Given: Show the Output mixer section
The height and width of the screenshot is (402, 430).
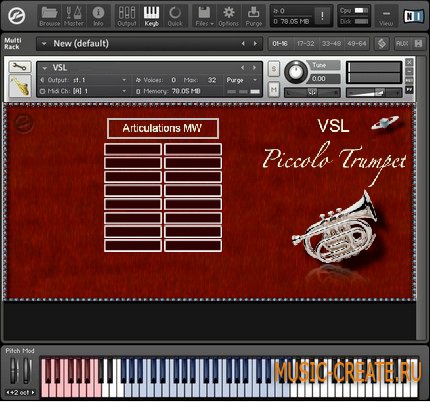Looking at the screenshot, I should click(127, 16).
